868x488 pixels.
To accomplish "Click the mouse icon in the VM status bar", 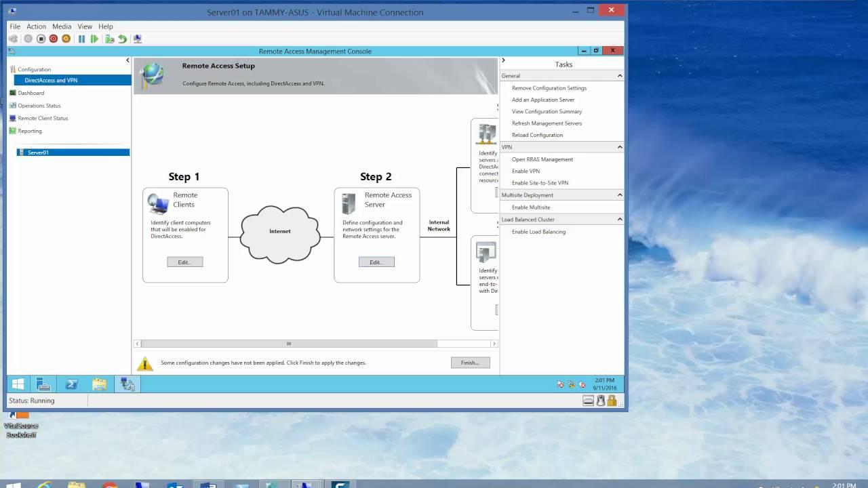I will pyautogui.click(x=600, y=401).
